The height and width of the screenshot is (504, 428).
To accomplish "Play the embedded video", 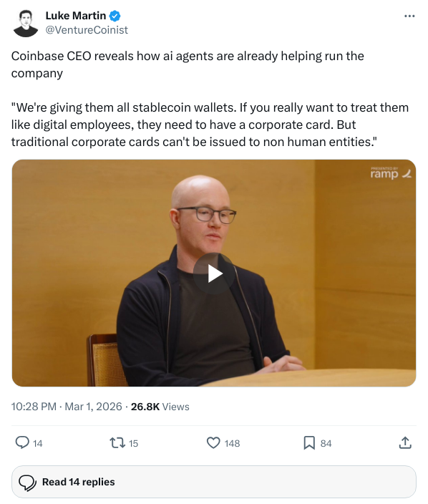I will click(x=214, y=273).
